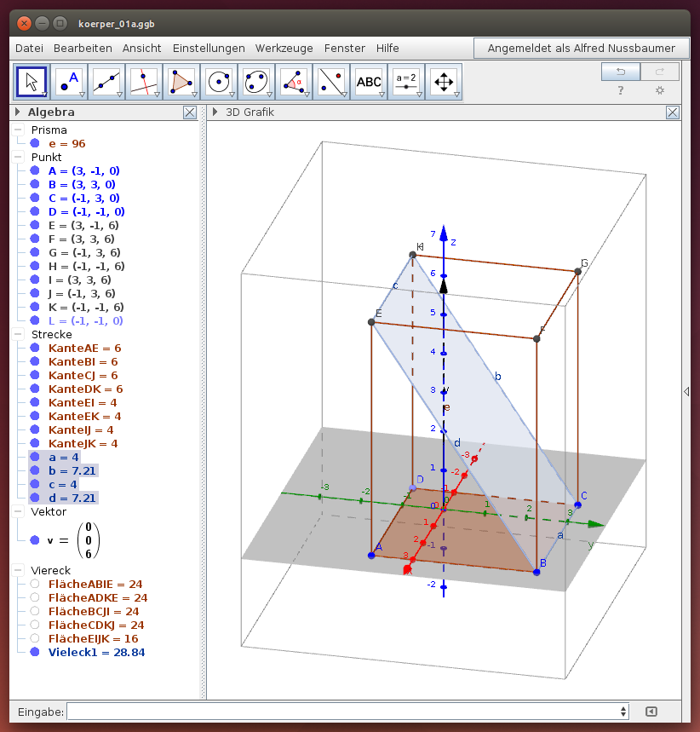
Task: Click point G in the 3D view
Action: pos(577,271)
